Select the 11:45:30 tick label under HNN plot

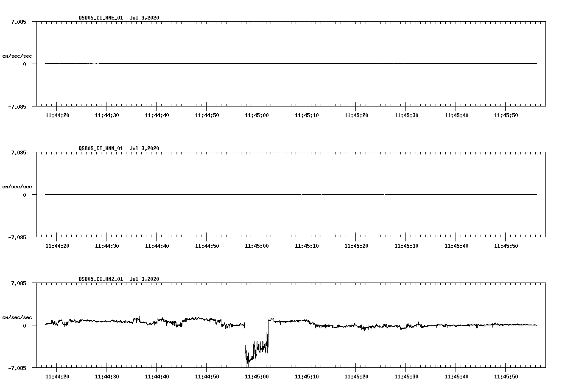click(x=406, y=246)
